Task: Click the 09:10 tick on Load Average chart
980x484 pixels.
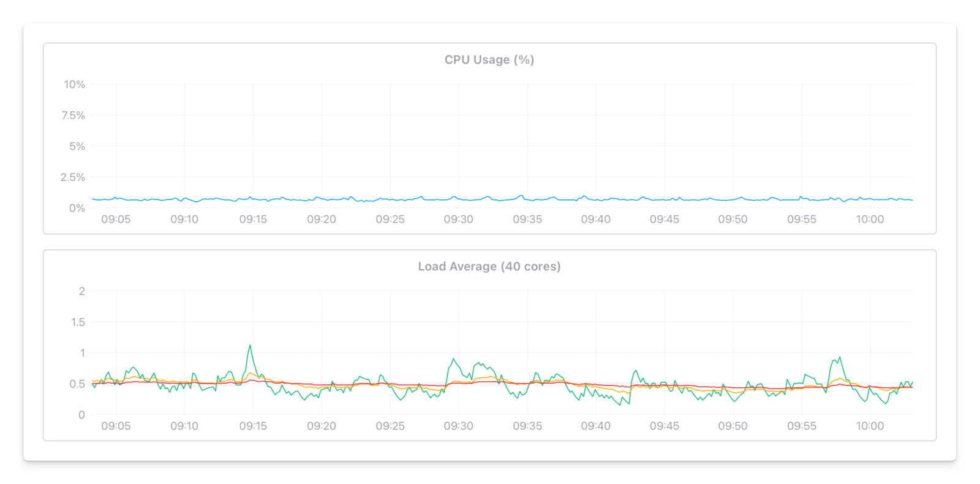Action: [x=184, y=426]
